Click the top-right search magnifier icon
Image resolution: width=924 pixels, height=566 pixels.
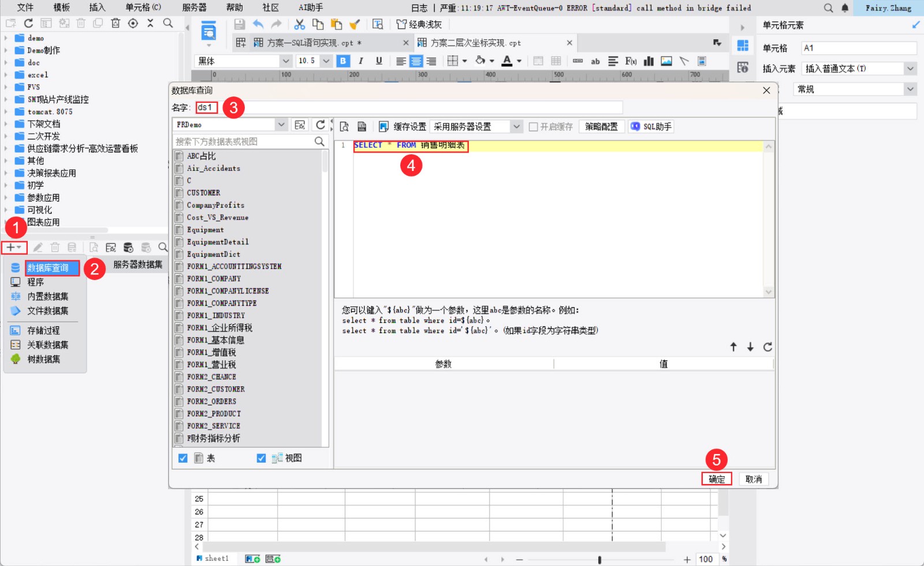pos(828,8)
